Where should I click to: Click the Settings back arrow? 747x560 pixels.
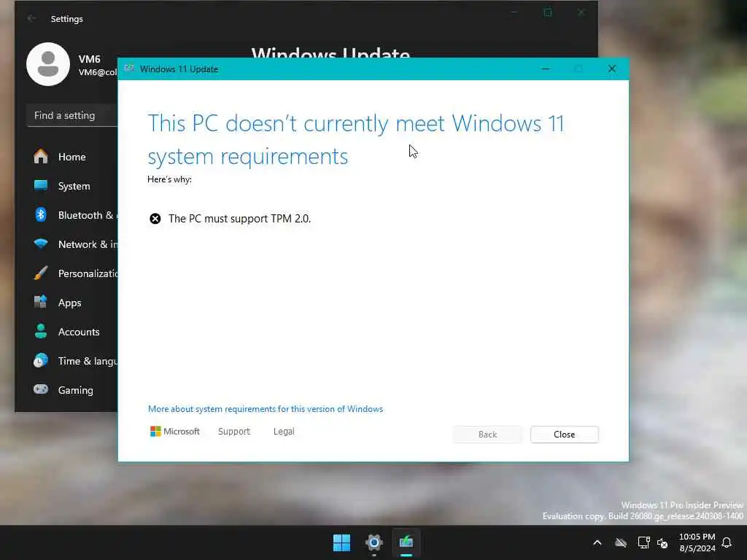pos(31,18)
